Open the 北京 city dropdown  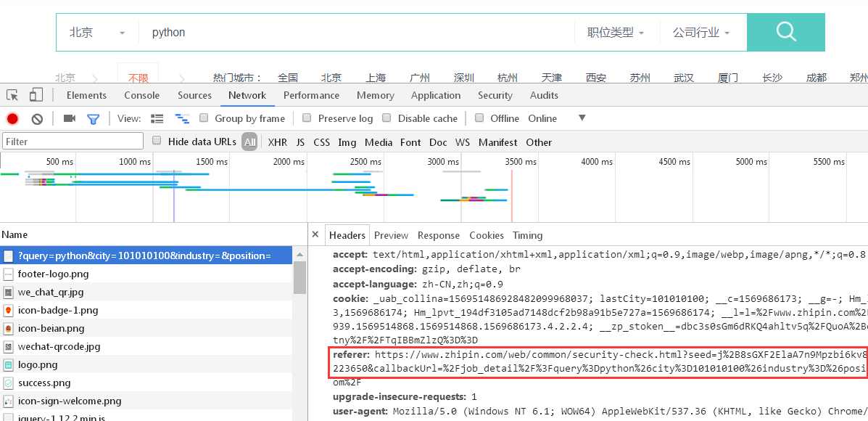[x=97, y=33]
